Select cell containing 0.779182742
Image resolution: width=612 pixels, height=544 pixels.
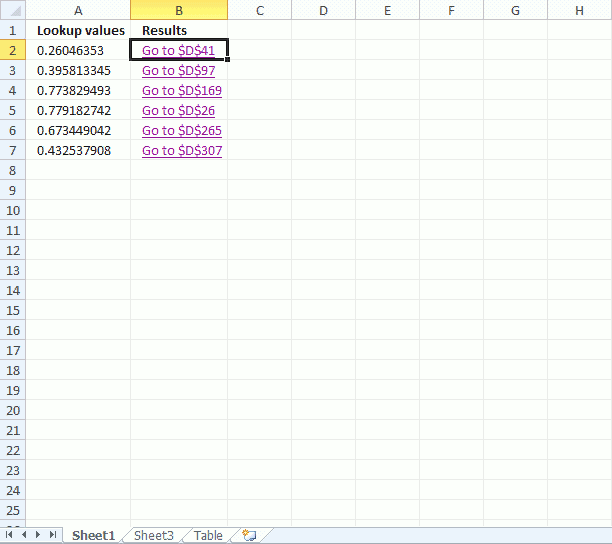click(78, 110)
